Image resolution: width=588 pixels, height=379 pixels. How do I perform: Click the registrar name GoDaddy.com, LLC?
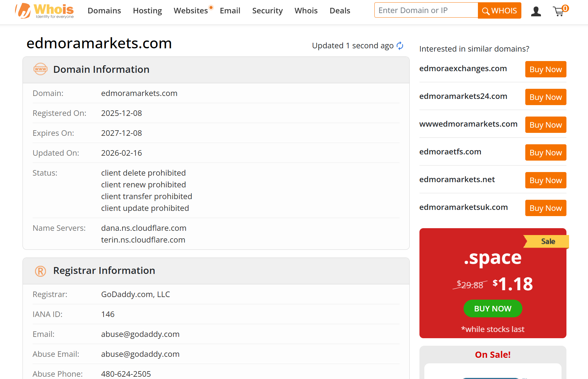136,294
